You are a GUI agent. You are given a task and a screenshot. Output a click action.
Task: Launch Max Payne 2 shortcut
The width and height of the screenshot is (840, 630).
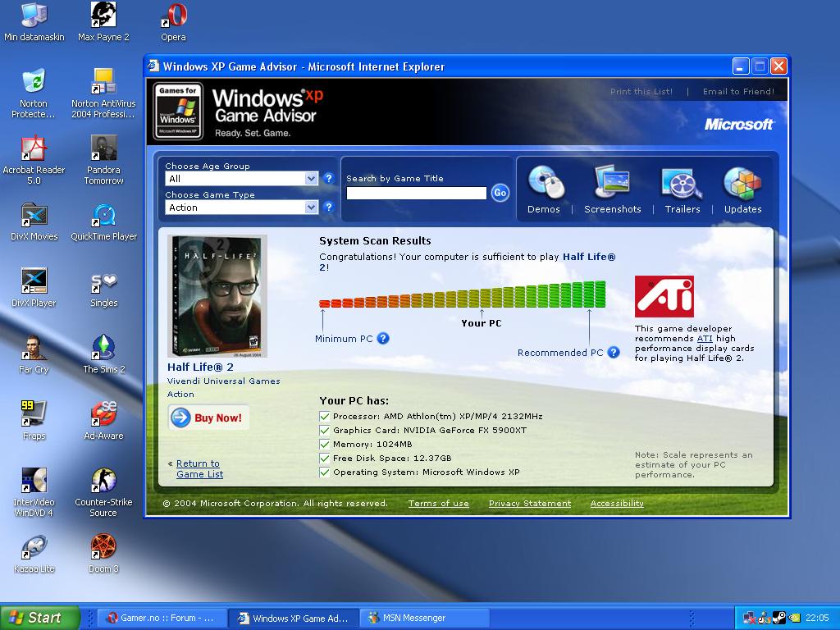pos(103,21)
